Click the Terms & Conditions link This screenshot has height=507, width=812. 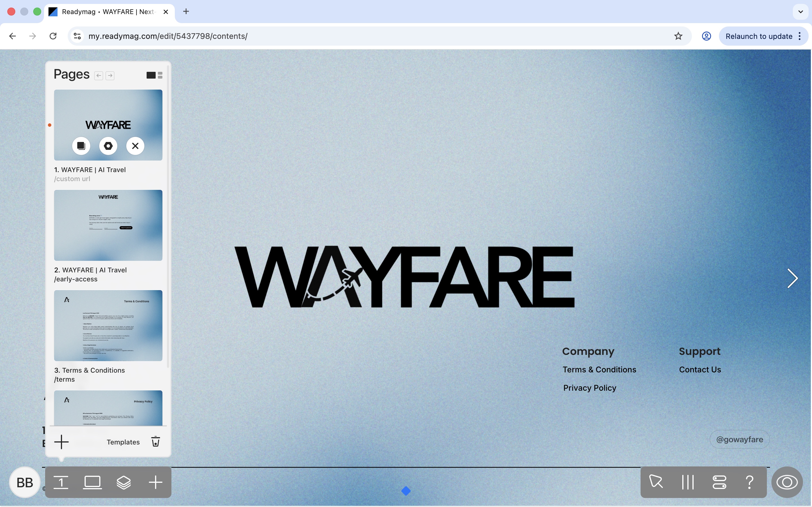point(599,370)
